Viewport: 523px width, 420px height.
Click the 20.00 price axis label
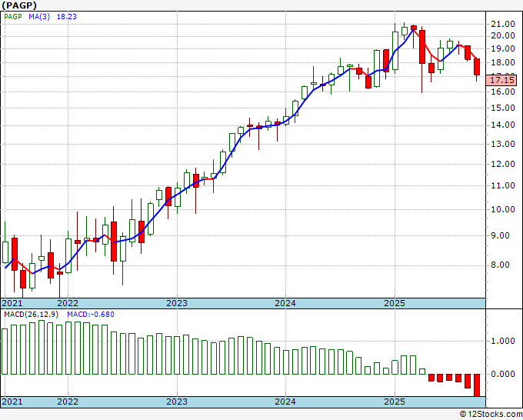coord(503,35)
